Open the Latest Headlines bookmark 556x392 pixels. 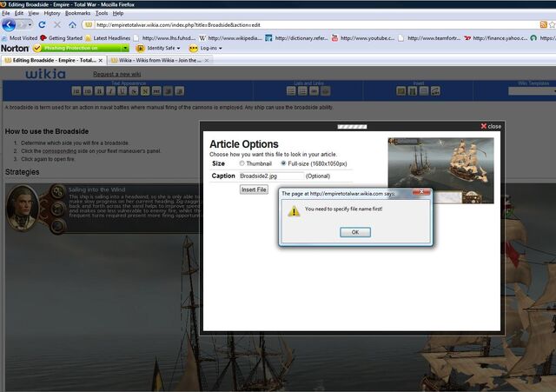(x=108, y=38)
